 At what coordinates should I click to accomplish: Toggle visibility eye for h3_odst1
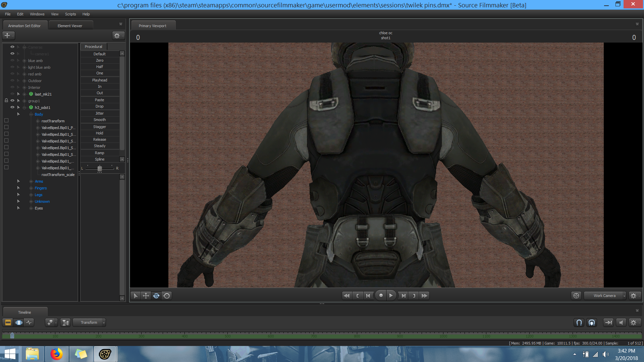point(12,107)
